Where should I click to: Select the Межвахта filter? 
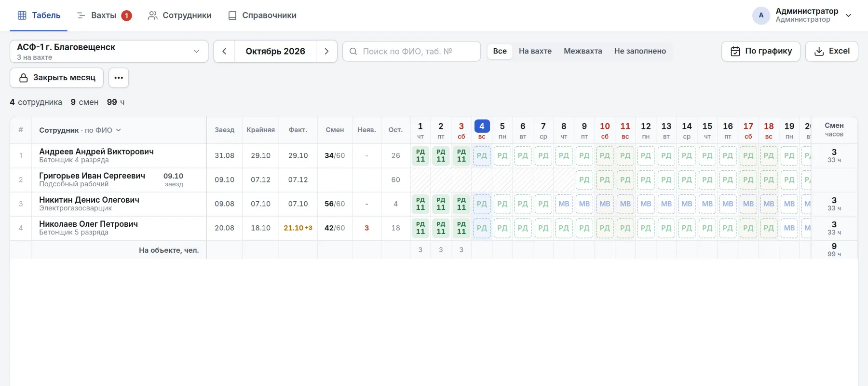pos(583,51)
